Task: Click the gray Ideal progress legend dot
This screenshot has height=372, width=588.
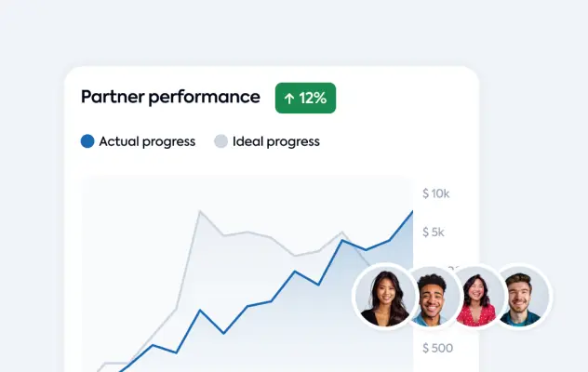Action: point(220,141)
